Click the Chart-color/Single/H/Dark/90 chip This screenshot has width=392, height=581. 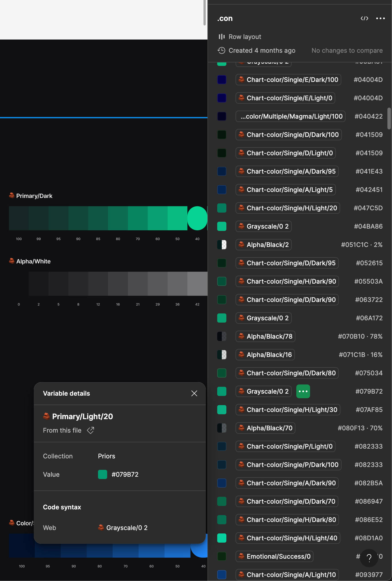pyautogui.click(x=287, y=281)
